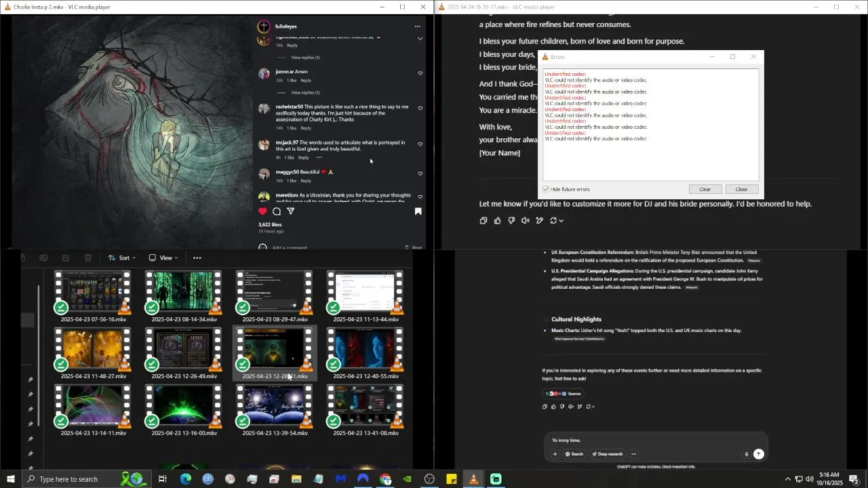
Task: Expand the Sort dropdown in Explorer
Action: (x=122, y=258)
